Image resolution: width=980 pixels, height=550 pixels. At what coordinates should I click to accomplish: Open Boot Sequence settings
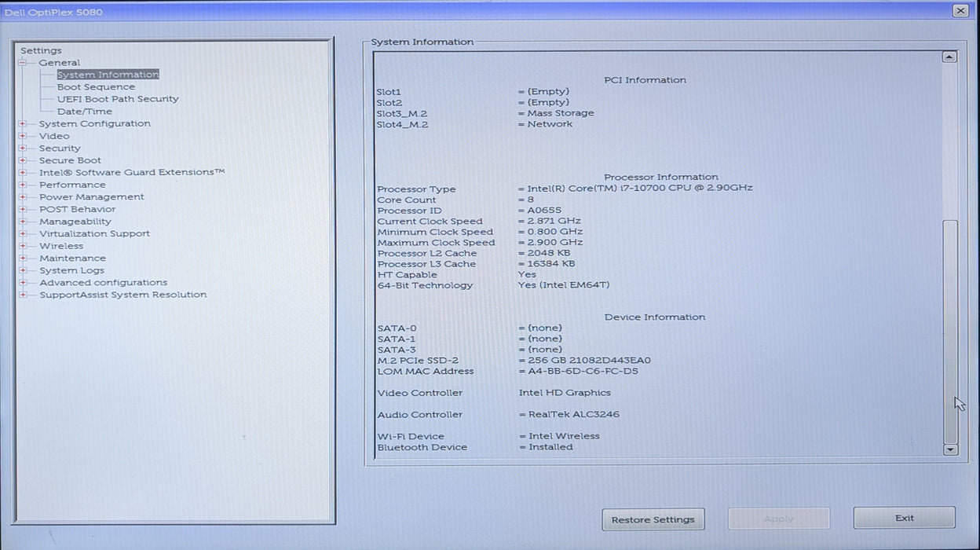pyautogui.click(x=96, y=87)
